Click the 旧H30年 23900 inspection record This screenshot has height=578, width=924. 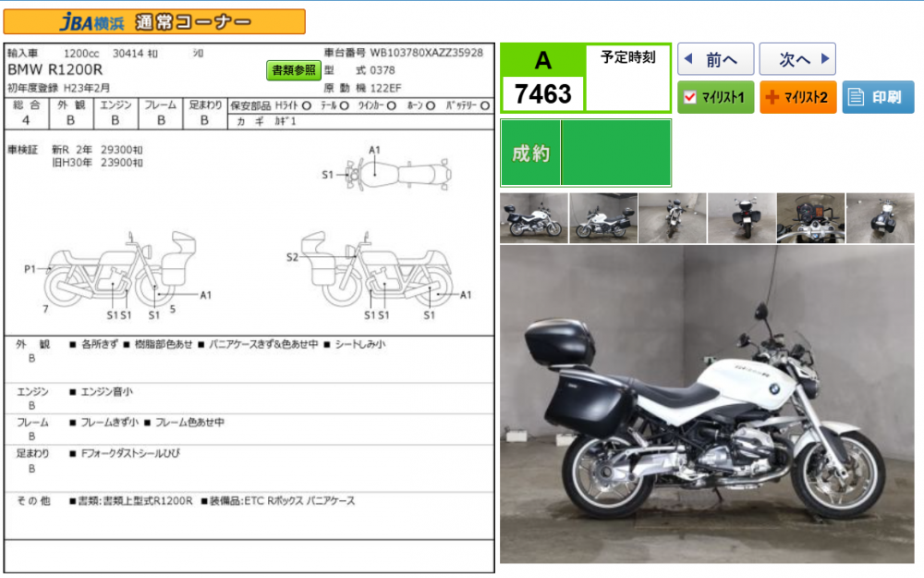[x=97, y=162]
